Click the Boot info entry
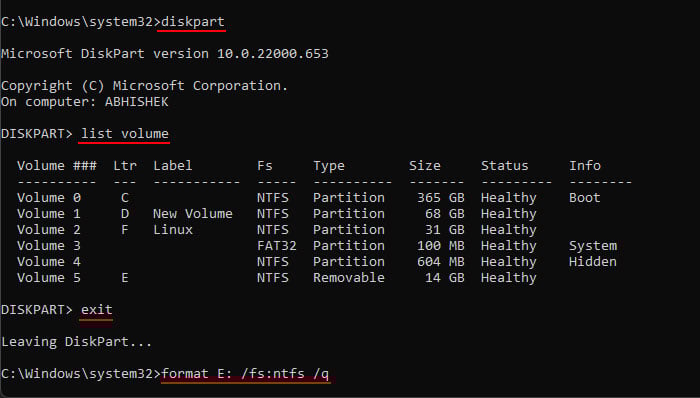 pyautogui.click(x=584, y=198)
